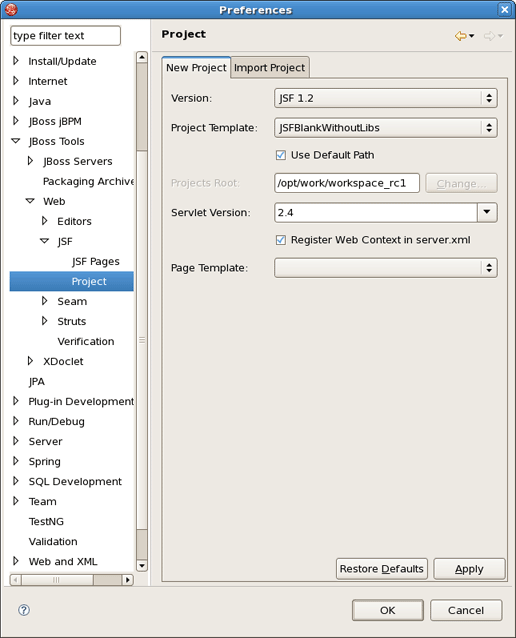Open the Version JSF 1.2 dropdown
This screenshot has height=638, width=516.
[x=385, y=98]
